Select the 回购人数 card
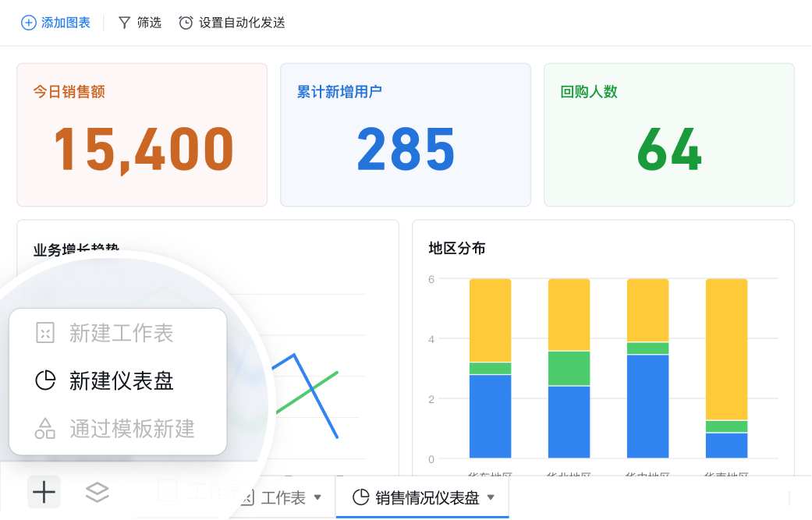The image size is (812, 520). (669, 135)
